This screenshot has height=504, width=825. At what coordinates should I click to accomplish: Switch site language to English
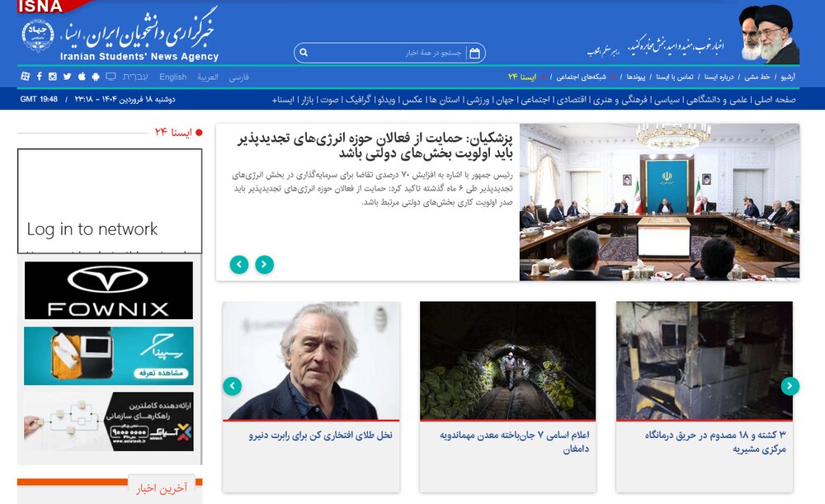173,77
